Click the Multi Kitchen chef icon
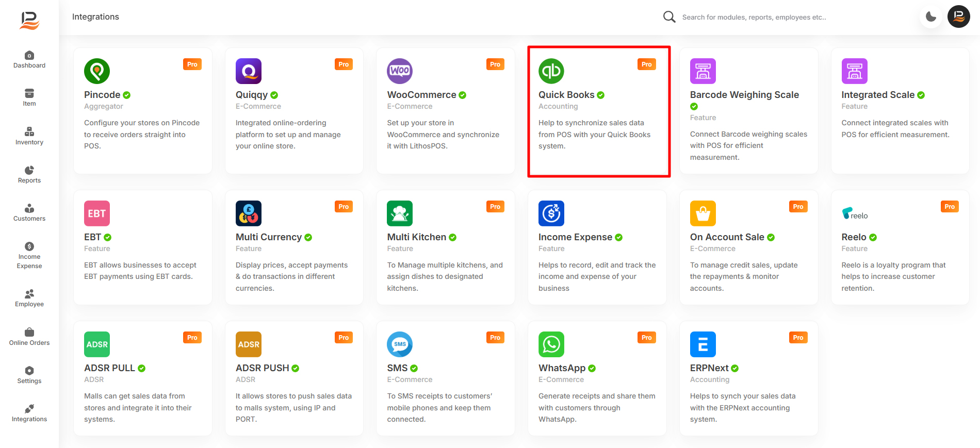The image size is (980, 448). pos(400,213)
